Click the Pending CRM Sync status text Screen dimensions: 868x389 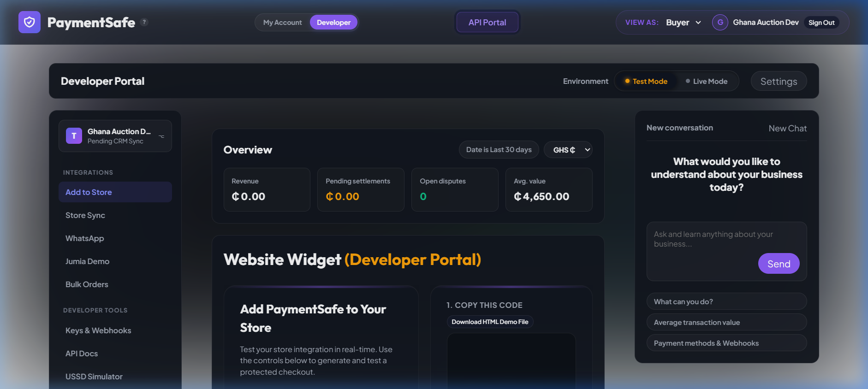pos(115,141)
